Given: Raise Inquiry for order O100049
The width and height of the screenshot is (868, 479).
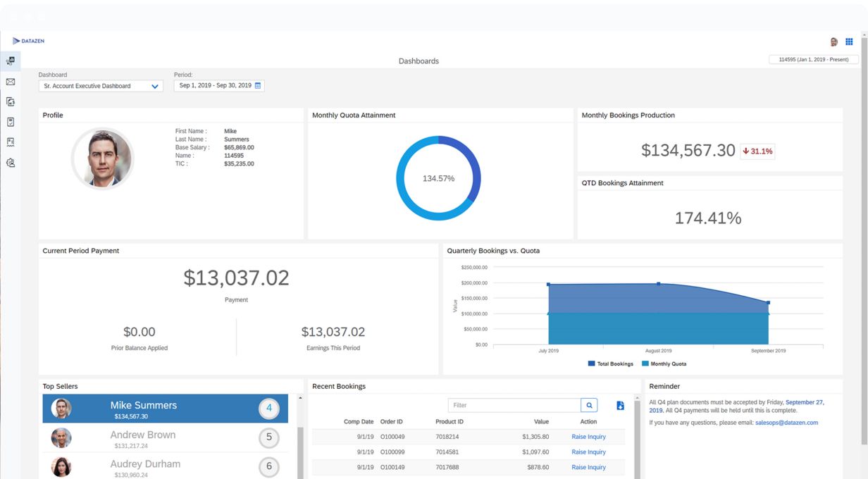Looking at the screenshot, I should [x=588, y=437].
